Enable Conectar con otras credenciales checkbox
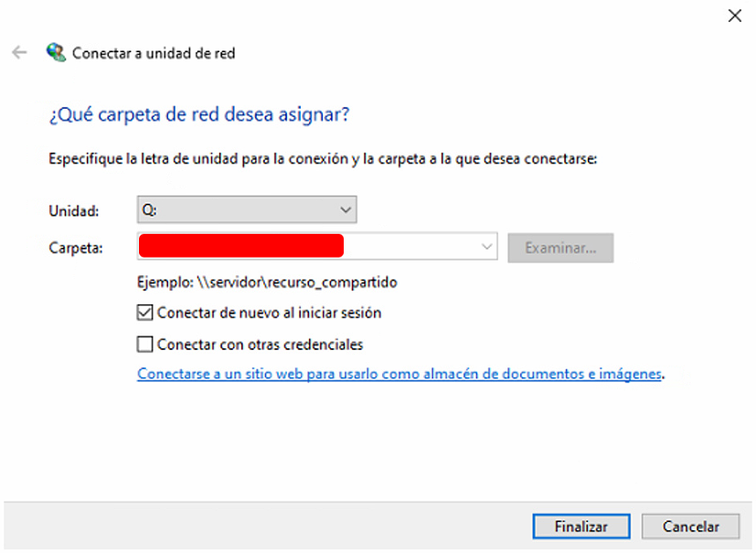This screenshot has height=553, width=756. [x=144, y=345]
